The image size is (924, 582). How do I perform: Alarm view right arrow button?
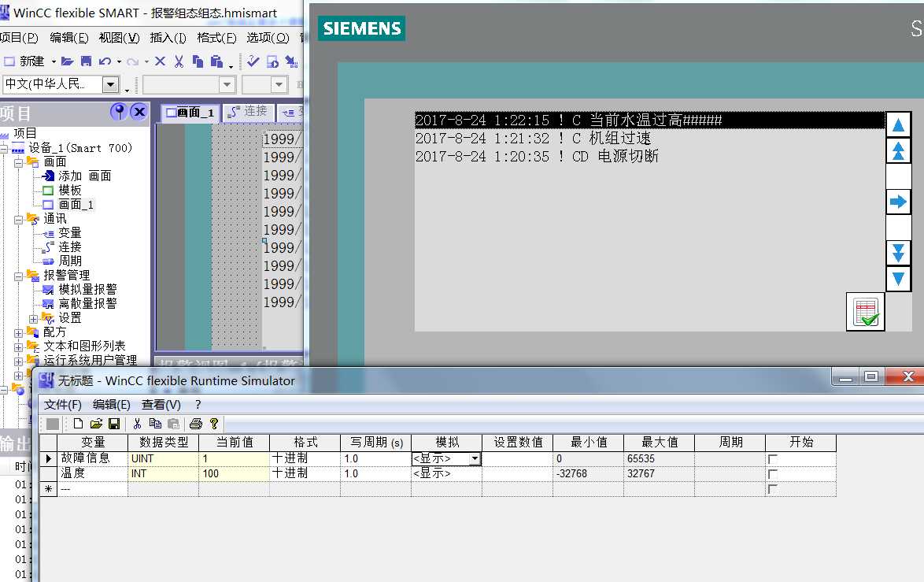coord(898,202)
